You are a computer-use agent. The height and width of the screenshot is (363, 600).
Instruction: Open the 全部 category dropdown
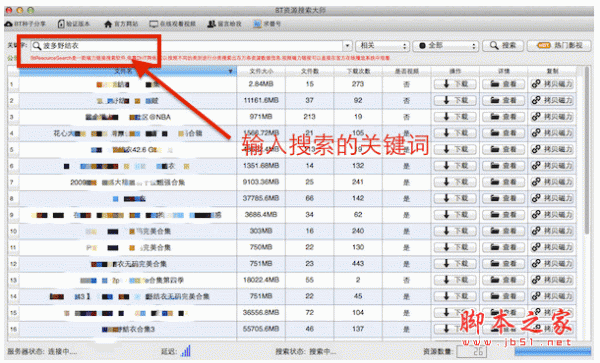click(x=446, y=46)
